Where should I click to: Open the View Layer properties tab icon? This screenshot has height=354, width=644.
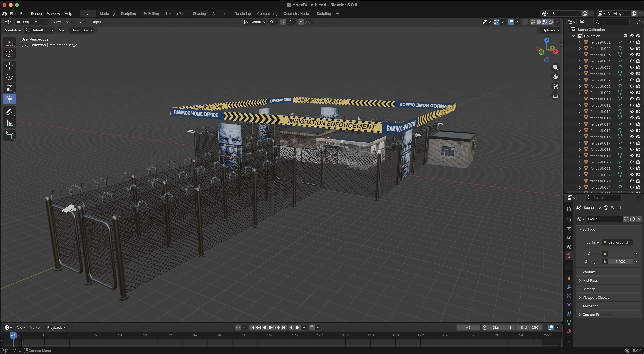569,238
